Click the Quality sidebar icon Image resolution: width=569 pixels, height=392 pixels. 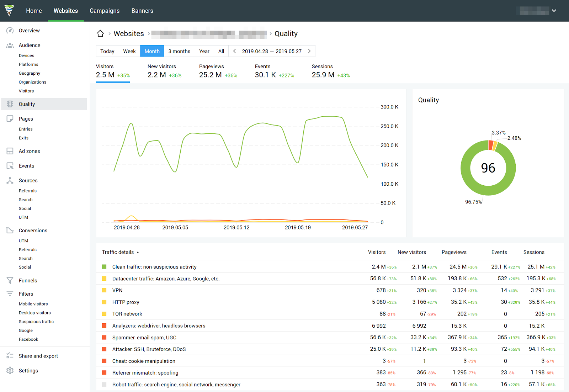click(10, 104)
